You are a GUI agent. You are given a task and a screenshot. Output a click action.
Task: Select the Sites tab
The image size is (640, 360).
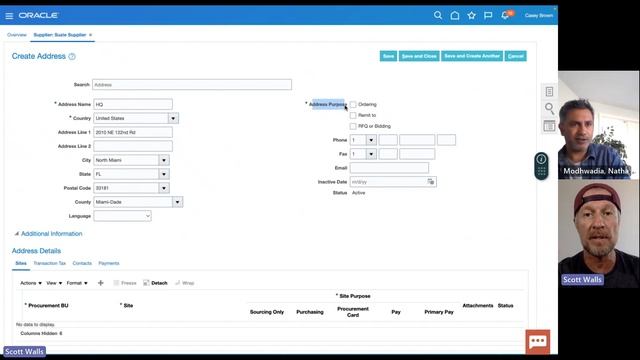coord(21,263)
